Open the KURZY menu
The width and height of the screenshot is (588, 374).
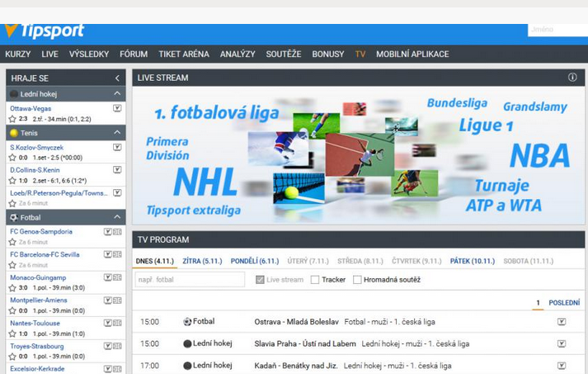[x=18, y=54]
